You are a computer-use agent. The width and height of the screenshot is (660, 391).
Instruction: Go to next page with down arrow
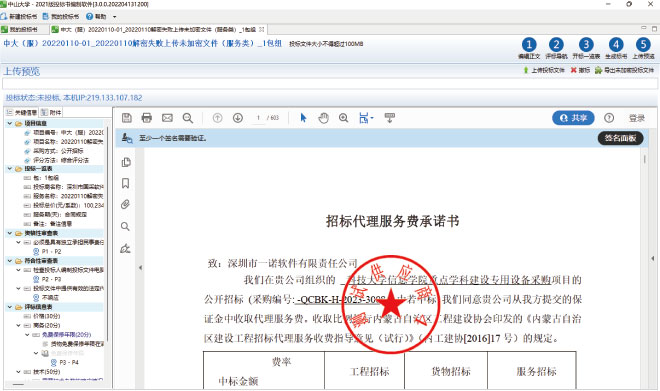pos(238,118)
